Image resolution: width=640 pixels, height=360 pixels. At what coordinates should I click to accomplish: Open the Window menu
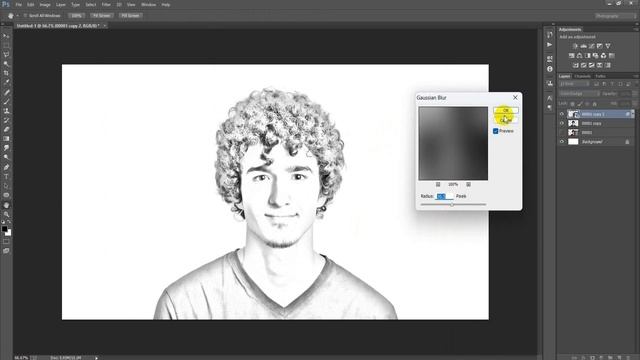pos(149,4)
